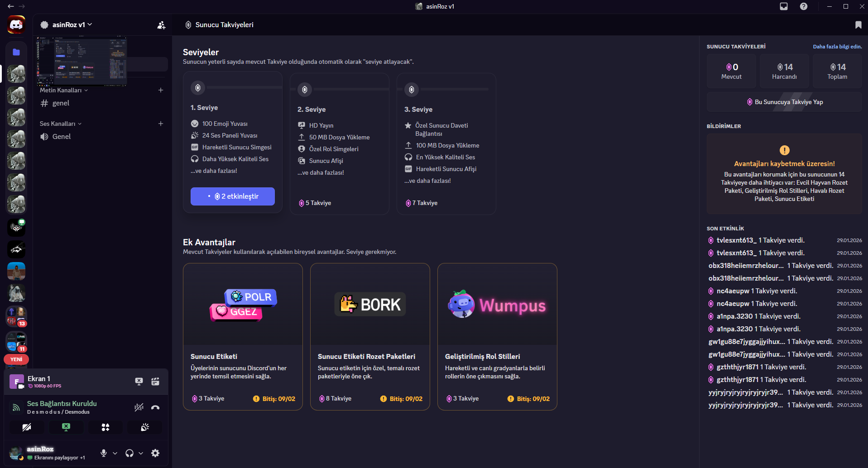The image size is (868, 468).
Task: Click the clapperboard icon beside Ekran 1
Action: [155, 382]
